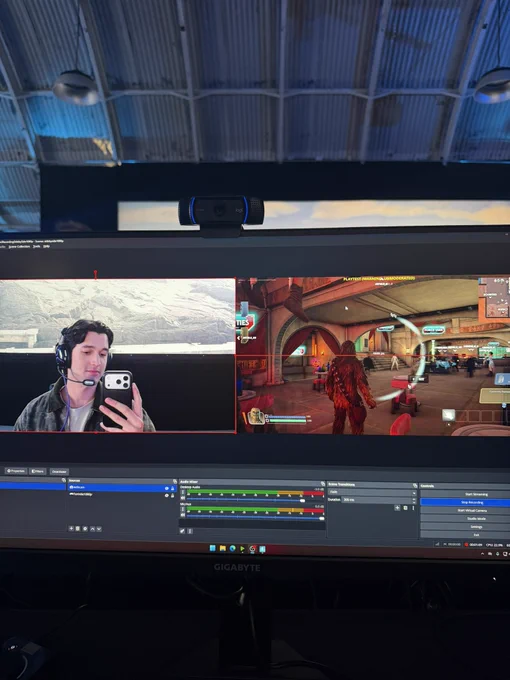Remove the scene transition using the trash icon
This screenshot has width=510, height=680.
click(405, 507)
